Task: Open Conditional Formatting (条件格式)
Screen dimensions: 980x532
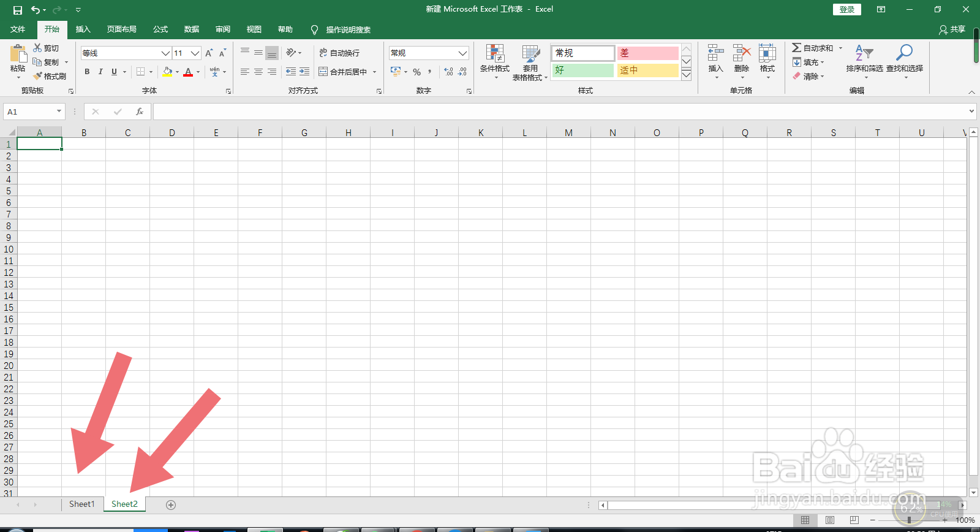Action: (x=495, y=63)
